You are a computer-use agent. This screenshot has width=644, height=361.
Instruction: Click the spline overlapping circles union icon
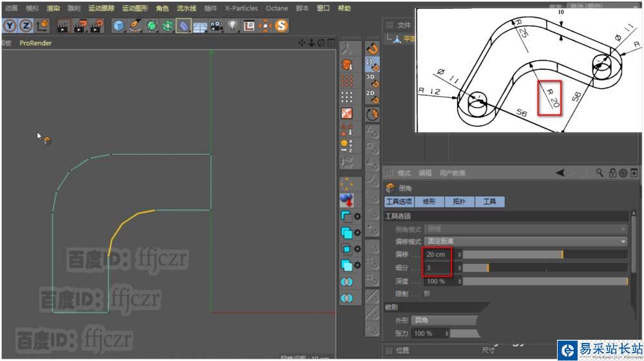click(346, 282)
